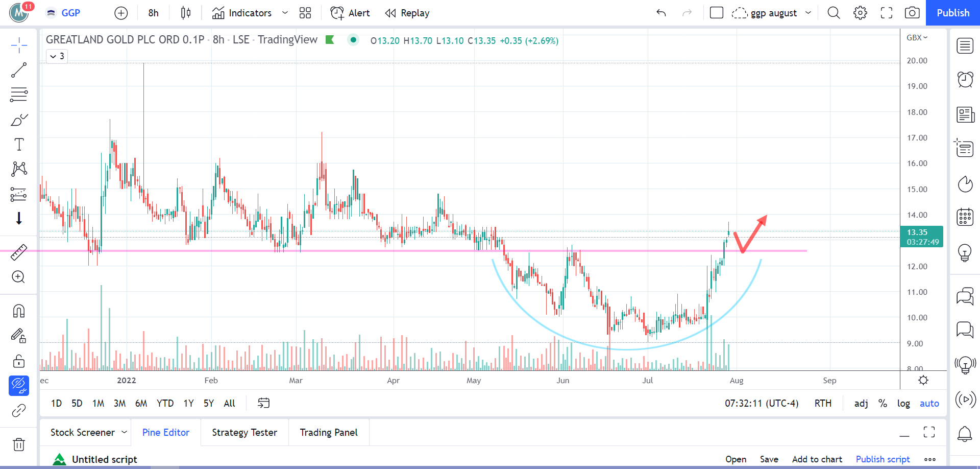This screenshot has width=980, height=469.
Task: Publish the chart idea
Action: (953, 13)
